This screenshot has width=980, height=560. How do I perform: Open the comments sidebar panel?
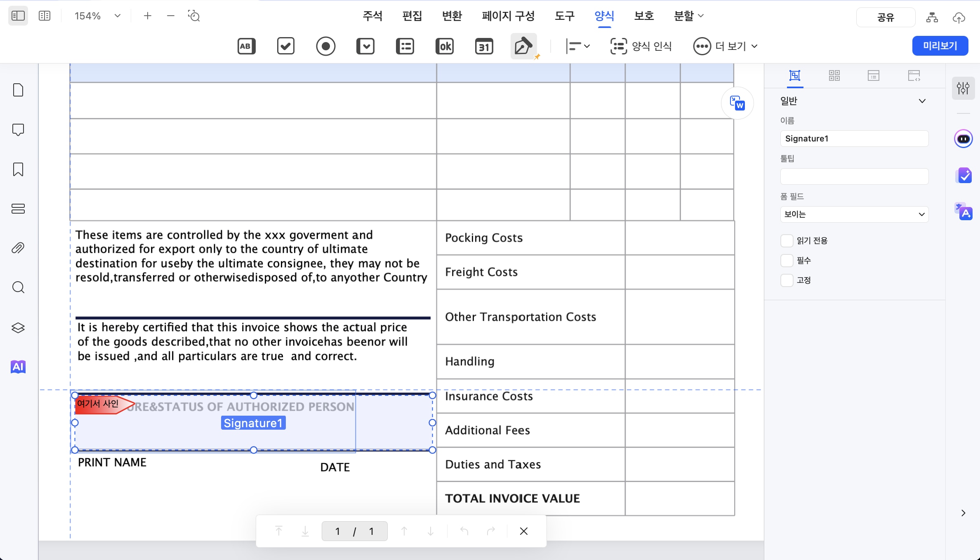(18, 130)
